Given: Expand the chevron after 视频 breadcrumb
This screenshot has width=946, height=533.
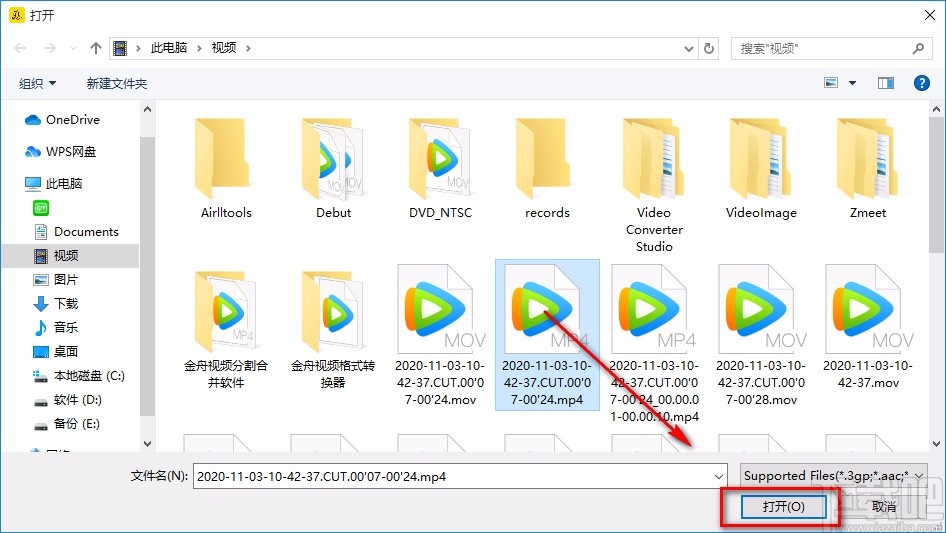Looking at the screenshot, I should click(x=248, y=48).
